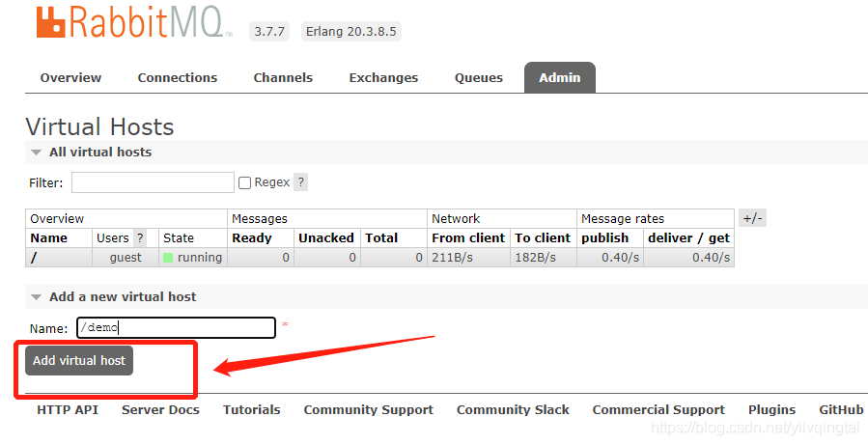Sort by the Total column header
868x445 pixels.
click(381, 238)
